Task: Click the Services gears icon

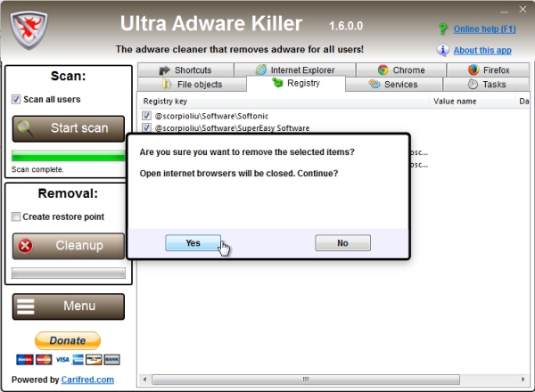Action: [374, 84]
